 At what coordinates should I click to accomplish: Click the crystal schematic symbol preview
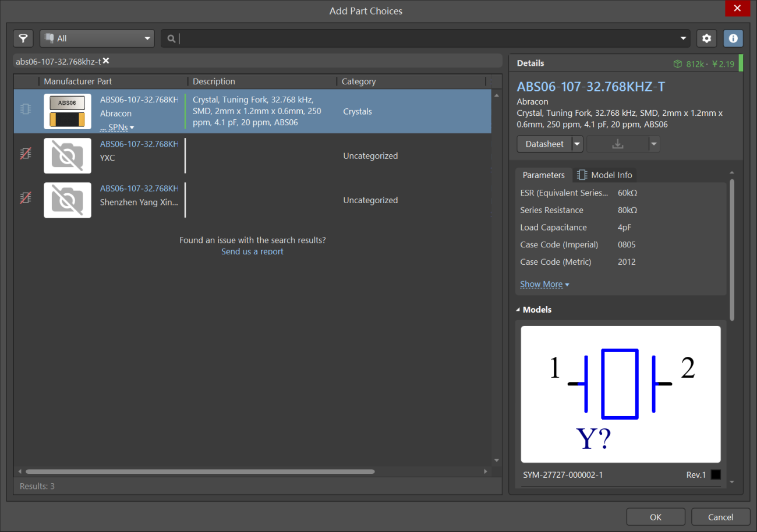pyautogui.click(x=621, y=394)
